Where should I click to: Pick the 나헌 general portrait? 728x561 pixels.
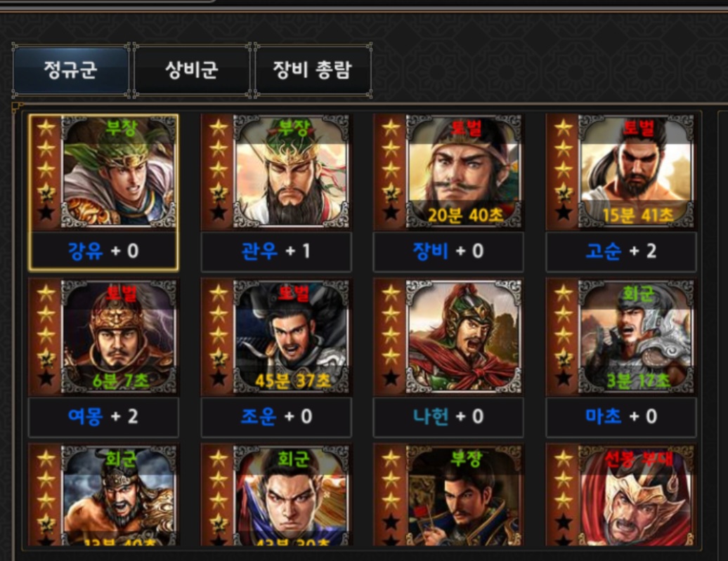pyautogui.click(x=464, y=337)
